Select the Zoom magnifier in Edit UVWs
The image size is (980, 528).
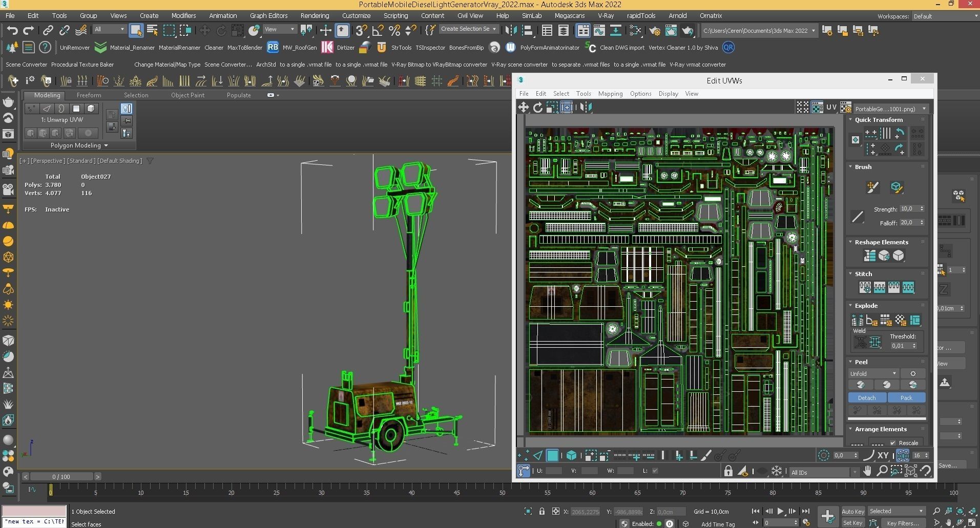882,471
